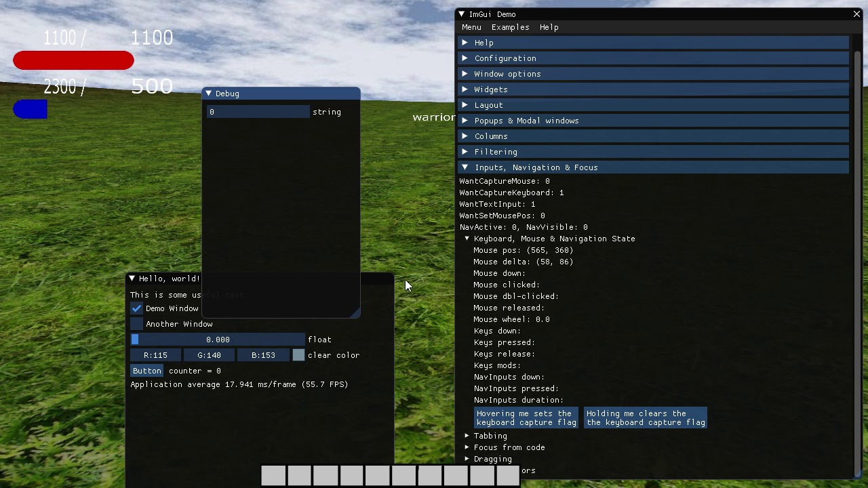Collapse the Hello, world! window triangle
The image size is (868, 488).
(x=132, y=279)
